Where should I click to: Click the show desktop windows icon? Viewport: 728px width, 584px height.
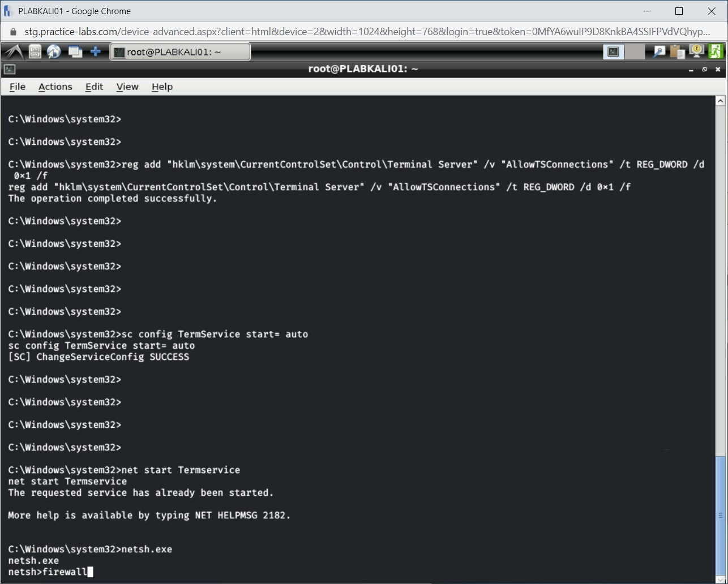pyautogui.click(x=75, y=52)
